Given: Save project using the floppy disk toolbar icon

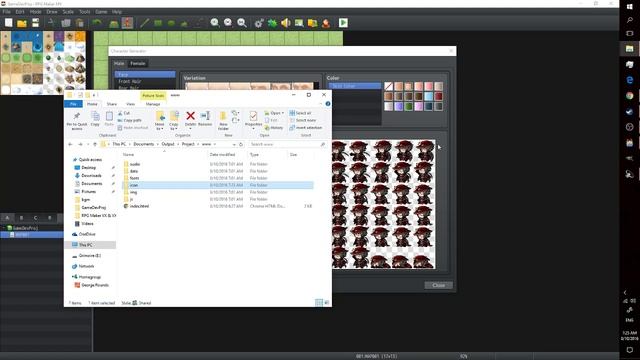Looking at the screenshot, I should 36,23.
